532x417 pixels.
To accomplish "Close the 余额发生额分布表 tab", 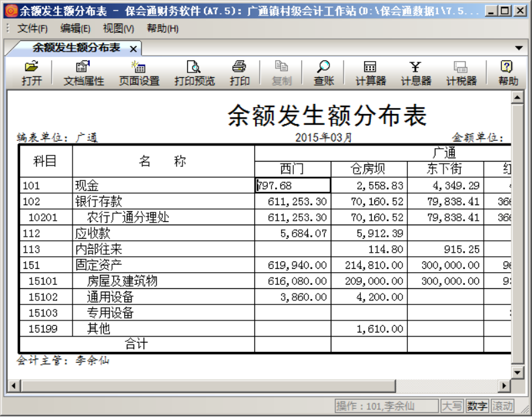I will pyautogui.click(x=134, y=49).
